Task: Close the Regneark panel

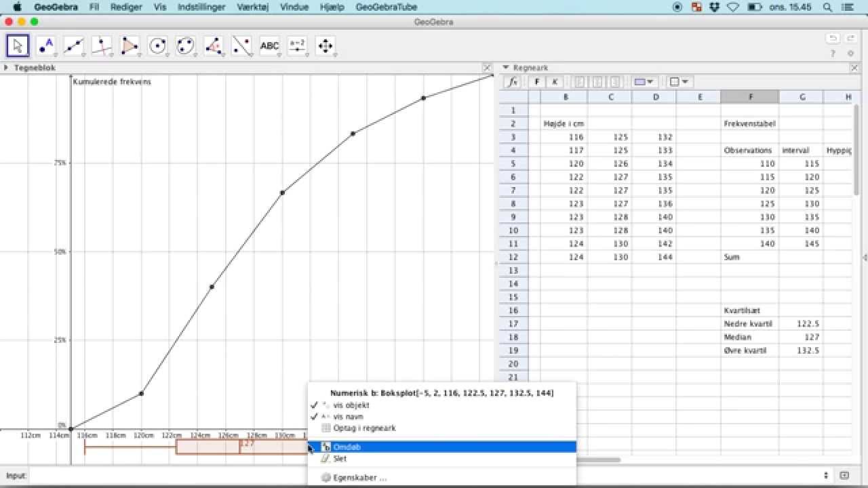Action: (x=854, y=68)
